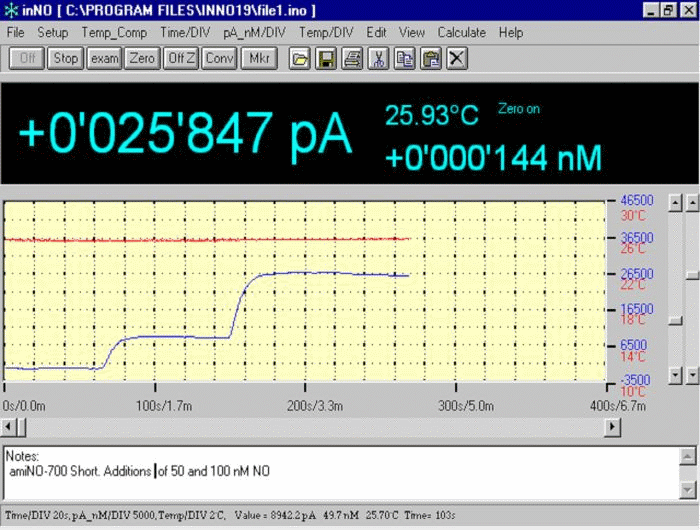This screenshot has height=530, width=700.
Task: Click the Notes scrollbar up arrow
Action: pyautogui.click(x=688, y=456)
